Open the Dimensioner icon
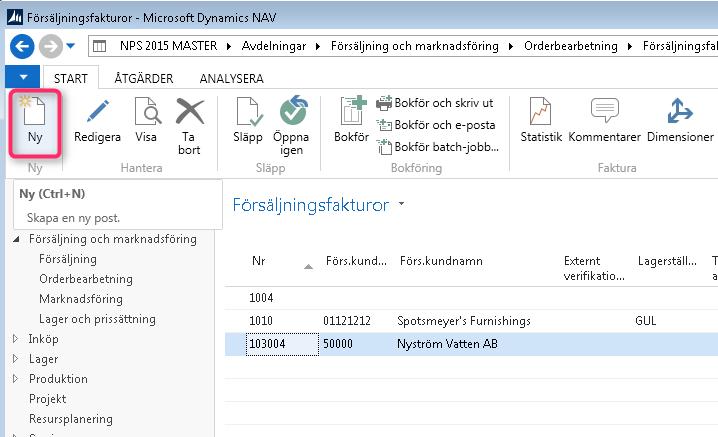The height and width of the screenshot is (437, 718). [x=680, y=111]
